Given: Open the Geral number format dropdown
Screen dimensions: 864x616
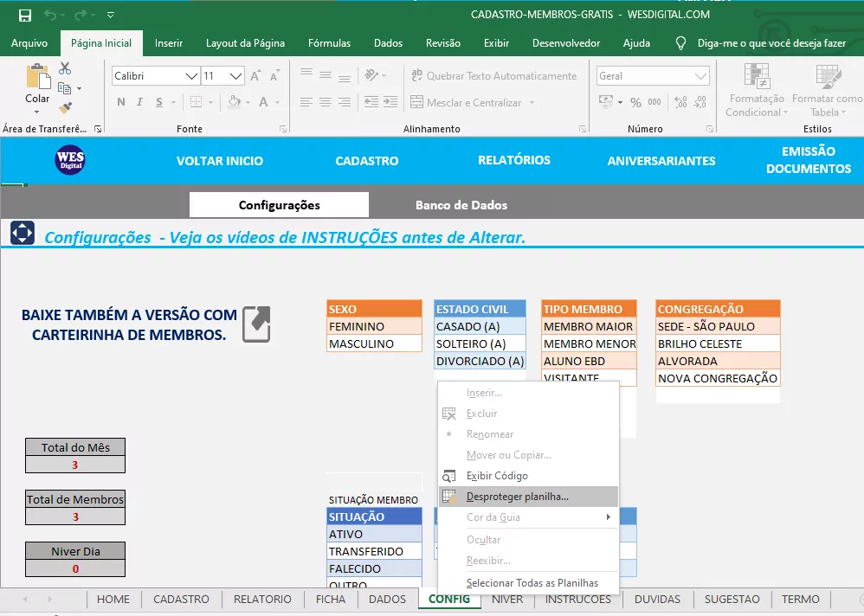Looking at the screenshot, I should [701, 76].
